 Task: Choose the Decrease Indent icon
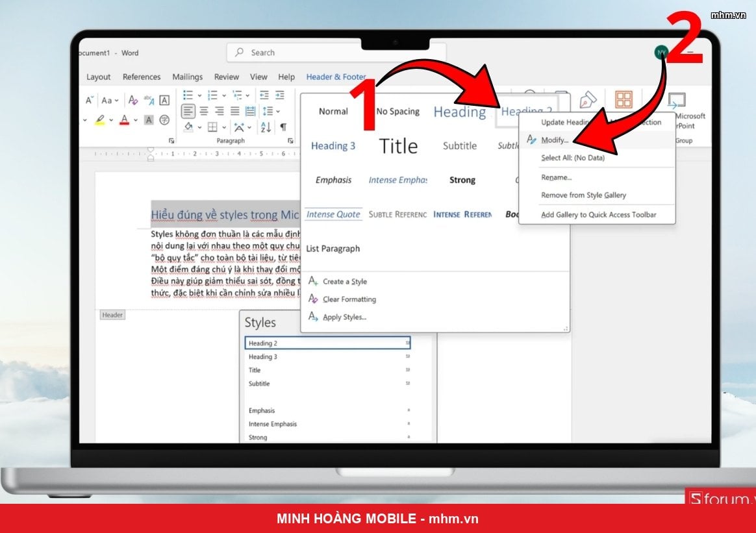264,95
